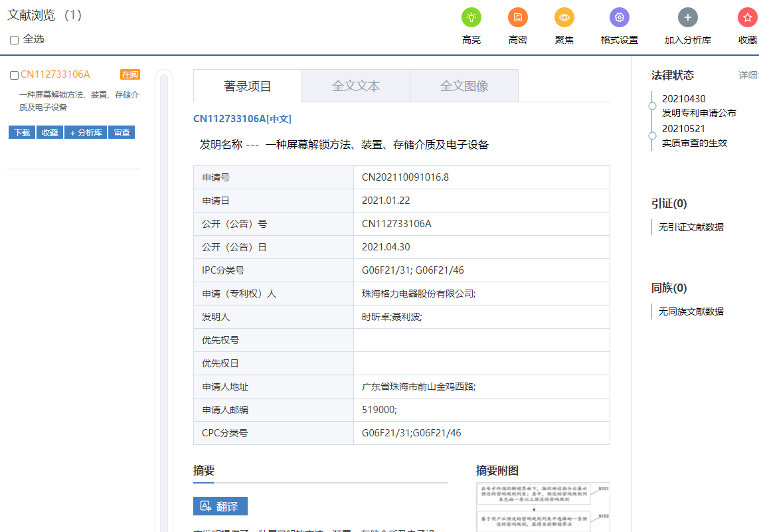759x532 pixels.
Task: Click the 加入分析库 plus icon
Action: [687, 17]
